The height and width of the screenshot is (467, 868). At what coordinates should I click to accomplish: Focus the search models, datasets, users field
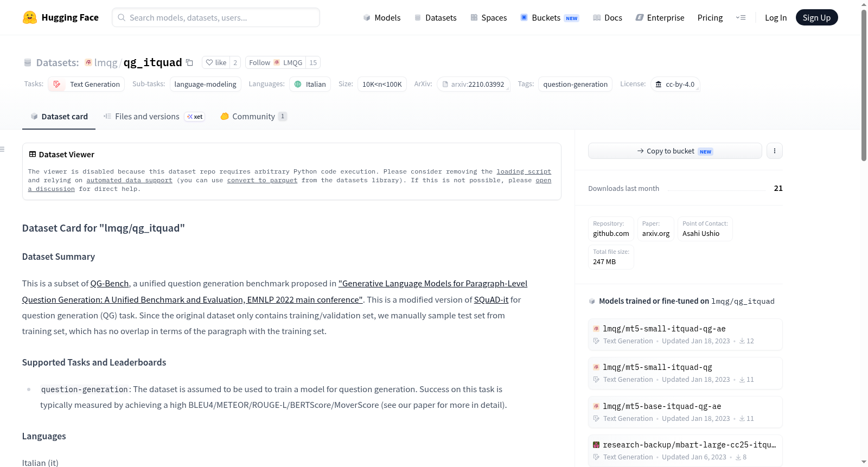click(x=216, y=17)
